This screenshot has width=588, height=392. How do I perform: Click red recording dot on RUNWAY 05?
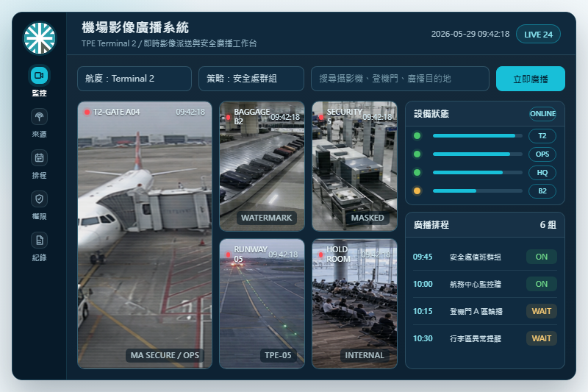click(228, 254)
